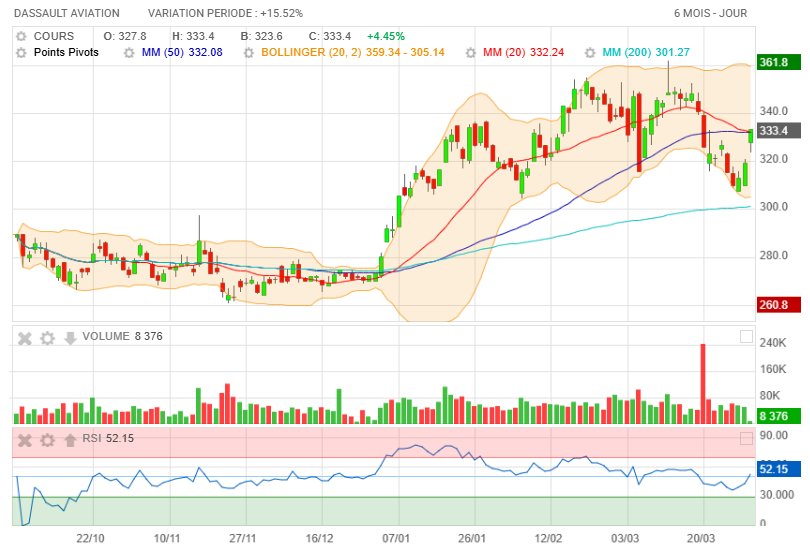Screen dimensions: 810x552
Task: Remove the VOLUME panel with its X icon
Action: coord(25,338)
